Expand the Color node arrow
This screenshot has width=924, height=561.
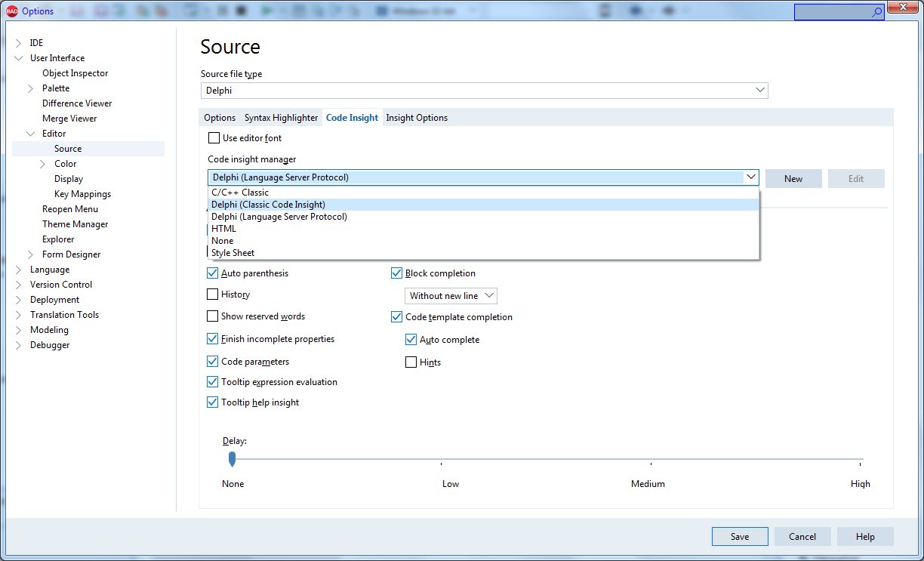(x=43, y=164)
